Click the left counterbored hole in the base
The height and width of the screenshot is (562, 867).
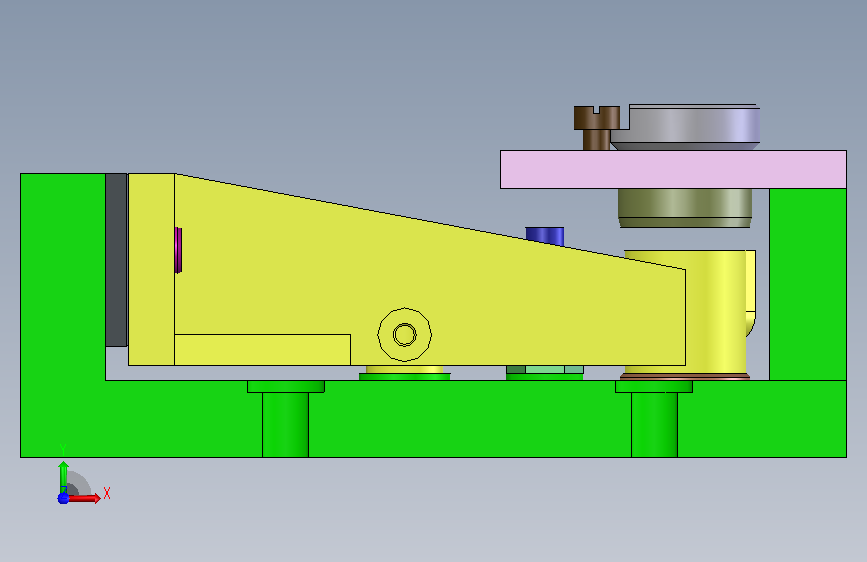coord(285,419)
